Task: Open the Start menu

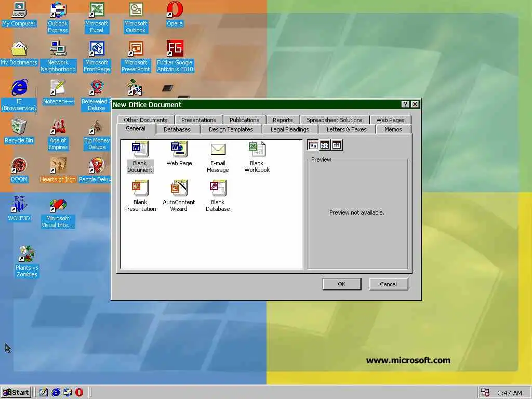Action: pyautogui.click(x=16, y=393)
